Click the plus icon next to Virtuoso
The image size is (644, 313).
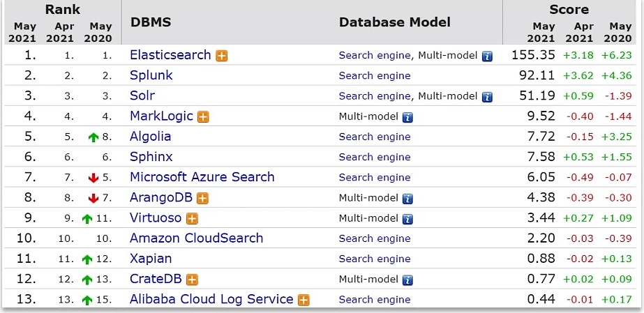tap(192, 219)
